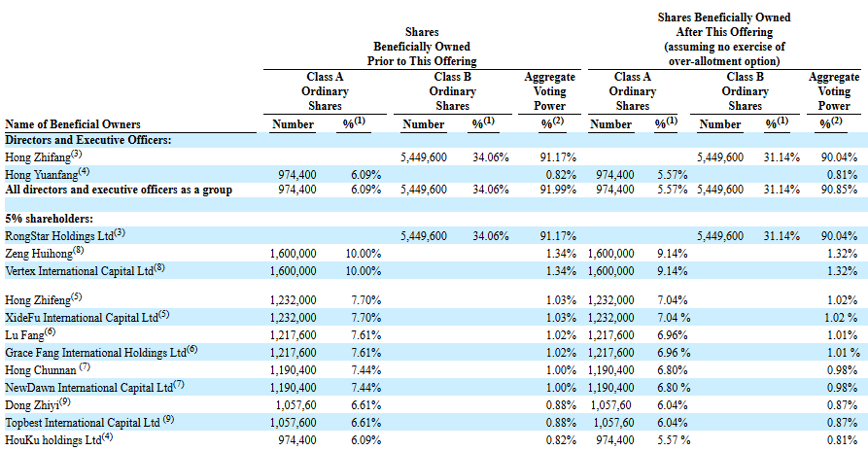Select Hong Zhifang's 91.17% prior voting power
The width and height of the screenshot is (868, 451).
(x=558, y=157)
